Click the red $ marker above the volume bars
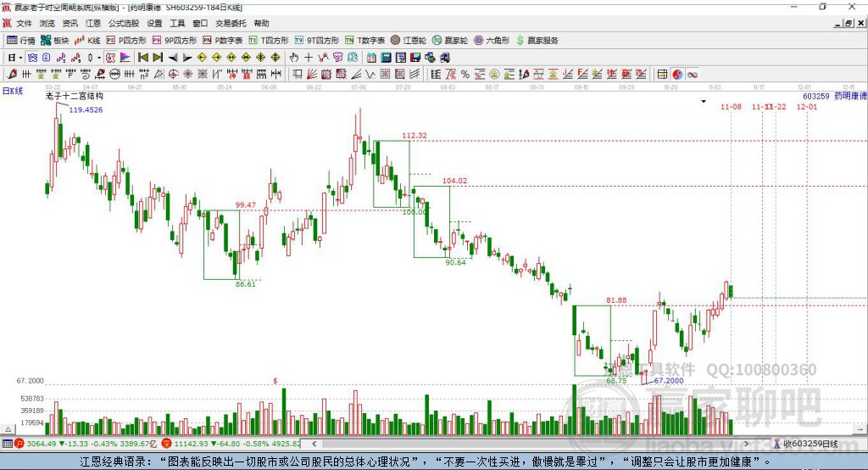The image size is (868, 470). (x=275, y=381)
